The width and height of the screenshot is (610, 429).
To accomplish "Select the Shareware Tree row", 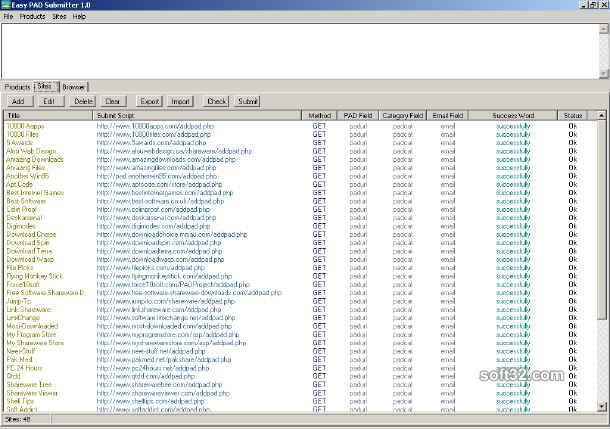I will pyautogui.click(x=300, y=385).
